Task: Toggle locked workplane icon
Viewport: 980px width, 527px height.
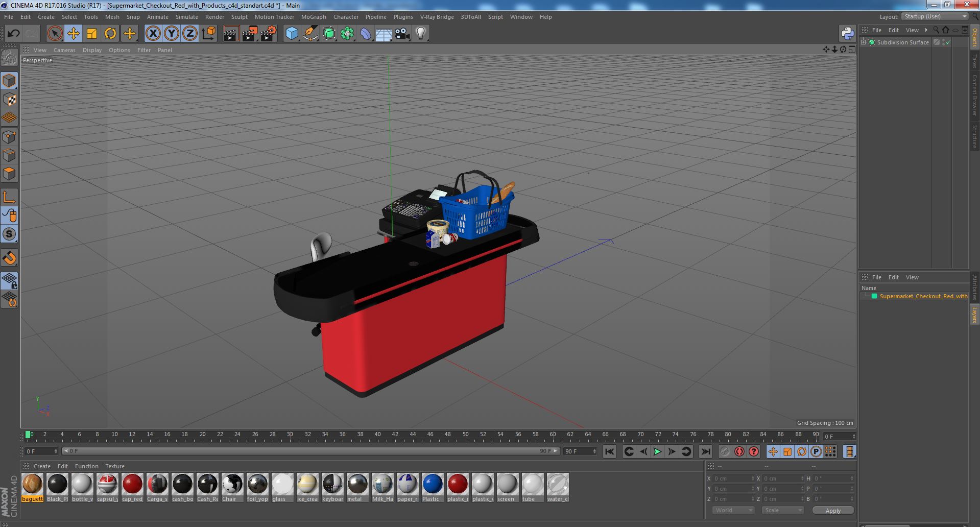Action: (9, 280)
